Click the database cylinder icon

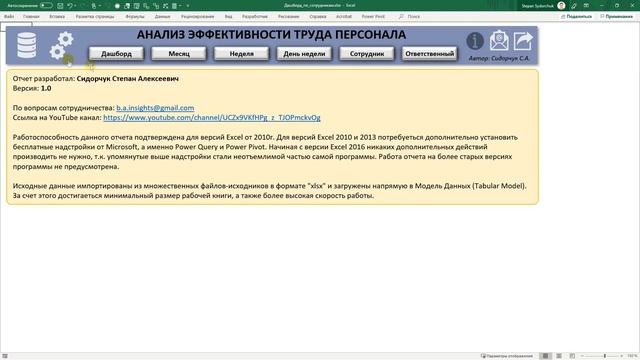pyautogui.click(x=27, y=45)
